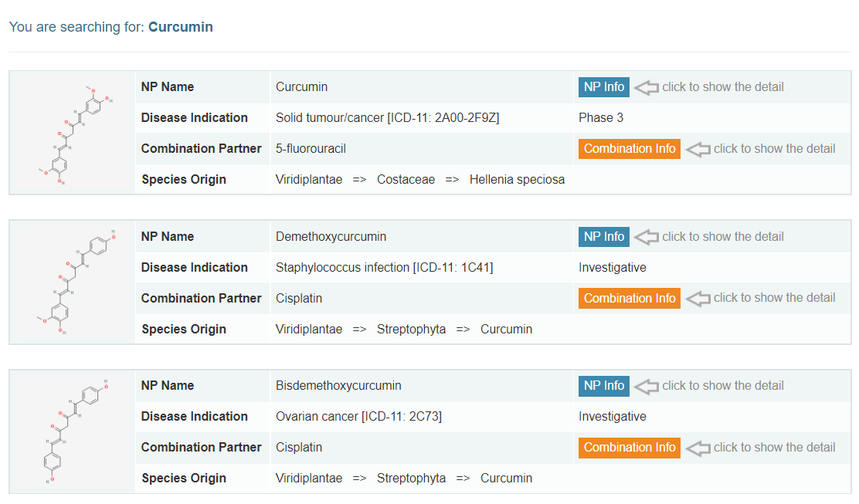Click the arrow beside Bisdemethoxycurcumin NP Info
Image resolution: width=859 pixels, height=504 pixels.
point(646,386)
